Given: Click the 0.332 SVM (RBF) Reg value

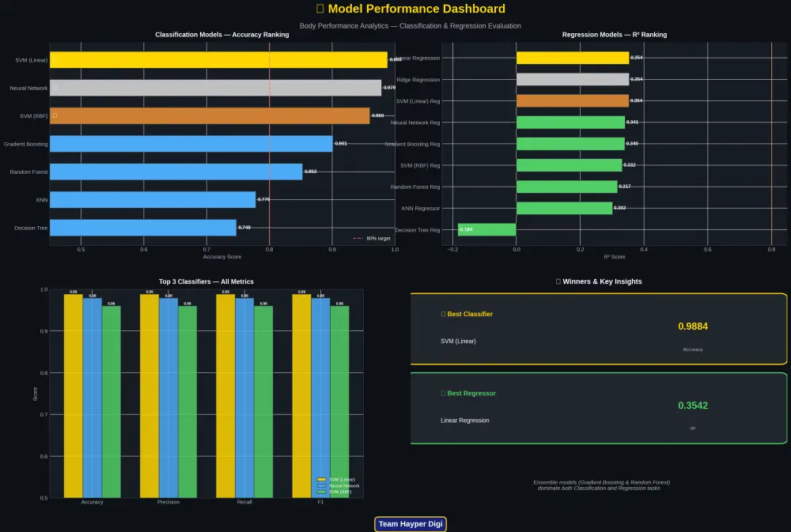Looking at the screenshot, I should 630,165.
